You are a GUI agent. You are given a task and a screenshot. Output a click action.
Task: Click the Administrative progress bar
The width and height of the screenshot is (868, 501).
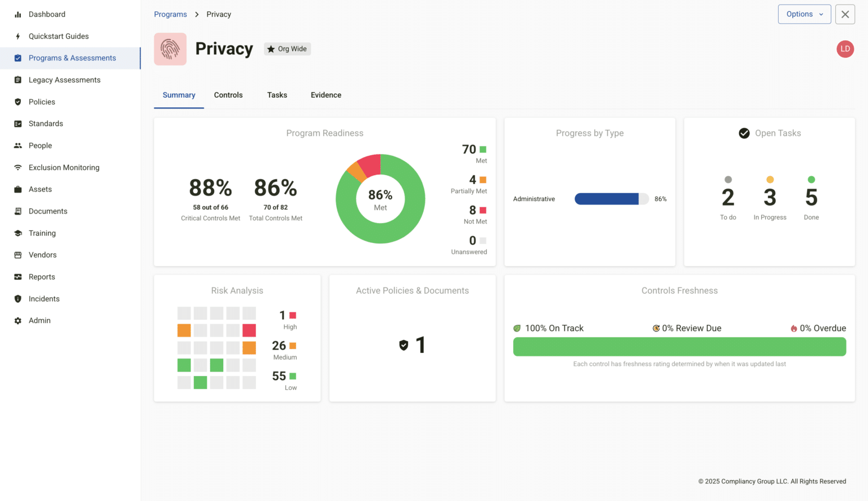pos(611,199)
